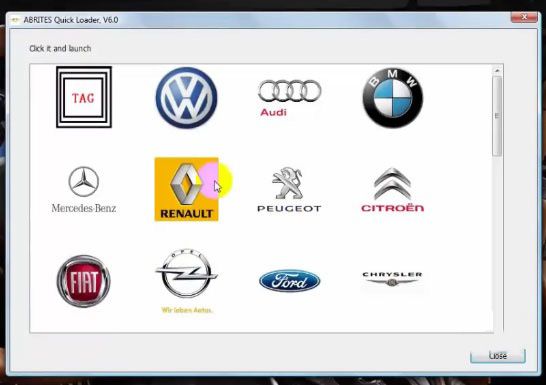Click the vertical scrollbar thumb

(x=497, y=116)
